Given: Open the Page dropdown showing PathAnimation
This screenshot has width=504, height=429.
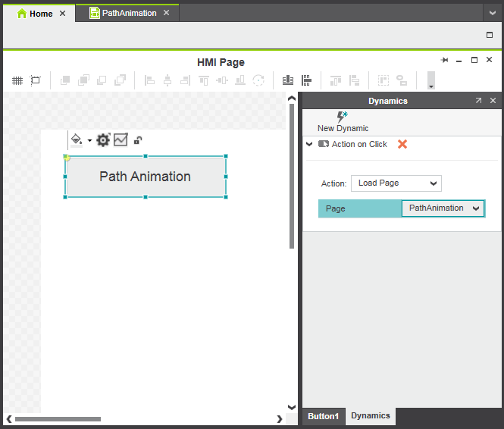Looking at the screenshot, I should [x=443, y=208].
